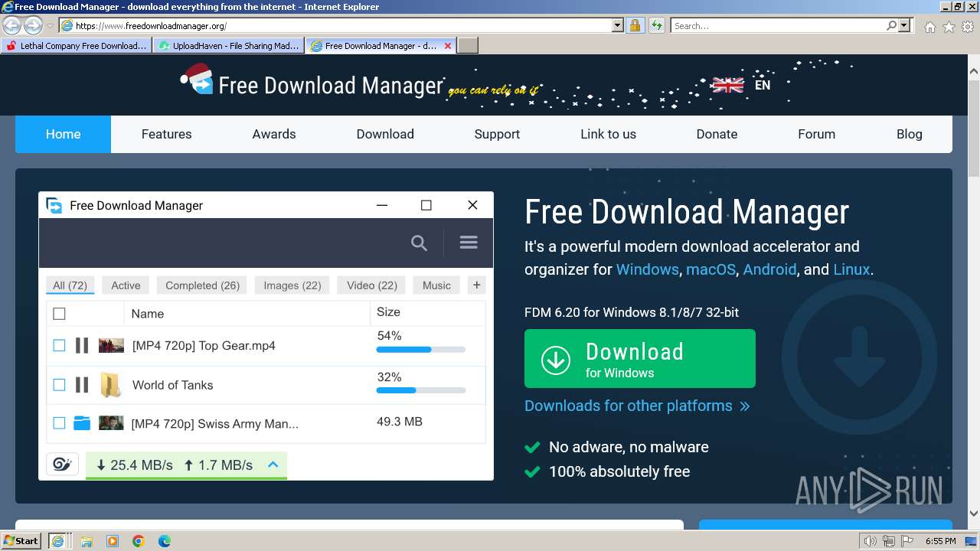Click the Top Gear video thumbnail
Image resolution: width=980 pixels, height=551 pixels.
(111, 345)
